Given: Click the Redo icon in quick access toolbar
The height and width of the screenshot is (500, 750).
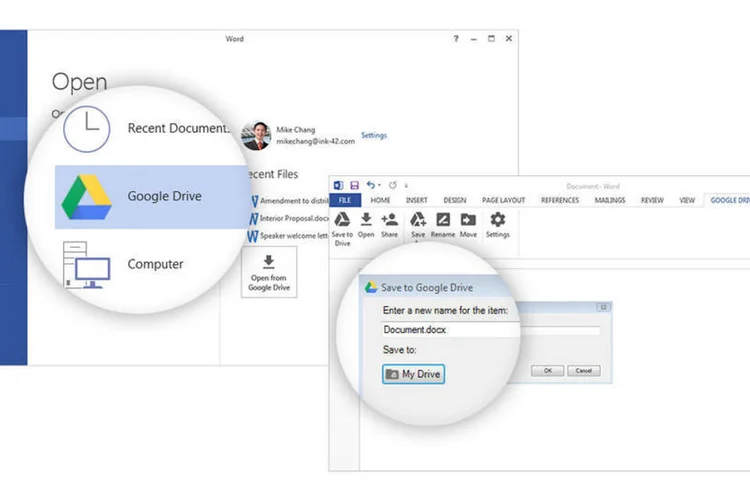Looking at the screenshot, I should [393, 185].
